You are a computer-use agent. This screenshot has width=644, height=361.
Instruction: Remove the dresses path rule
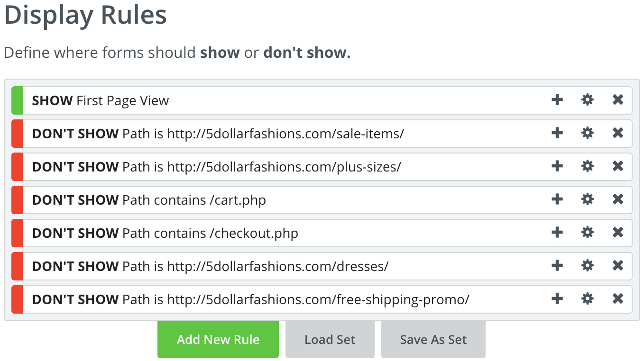pyautogui.click(x=618, y=266)
